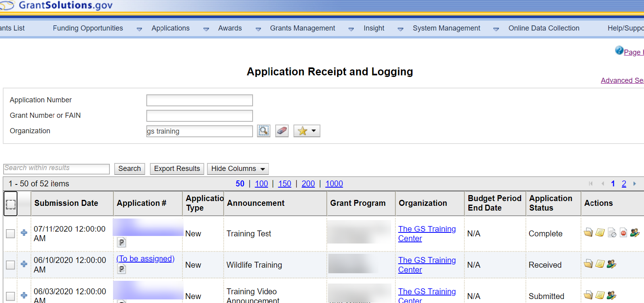
Task: Tick the checkbox for 06/10/2020 submission row
Action: pyautogui.click(x=11, y=265)
